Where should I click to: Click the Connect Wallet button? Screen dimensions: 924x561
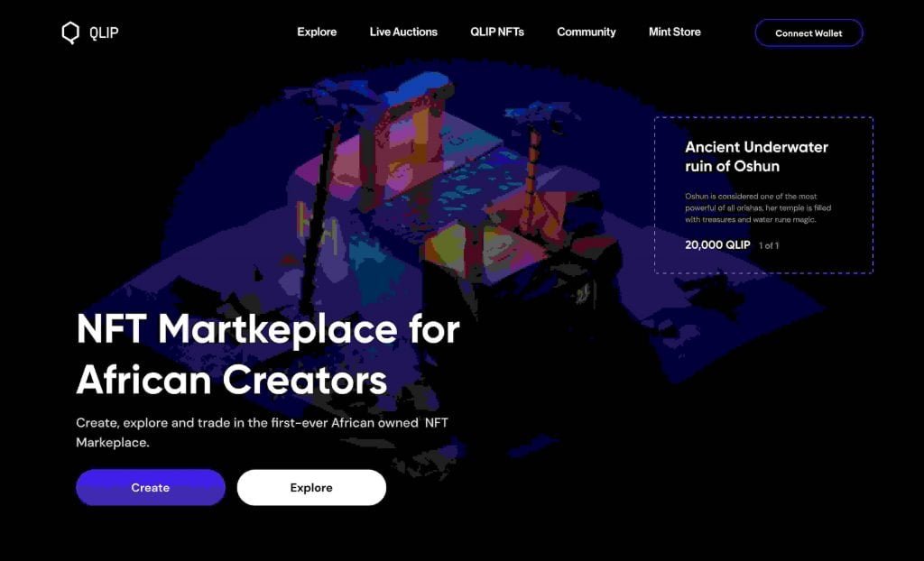(x=808, y=33)
